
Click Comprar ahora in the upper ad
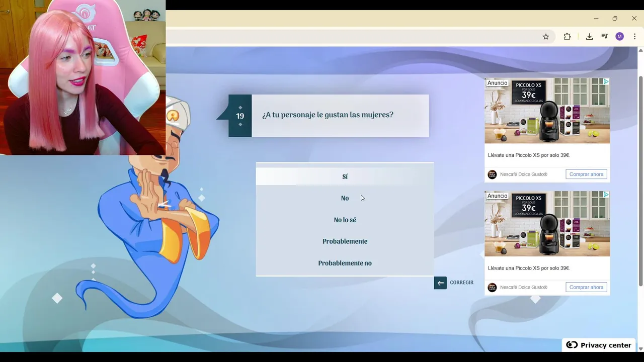tap(586, 174)
